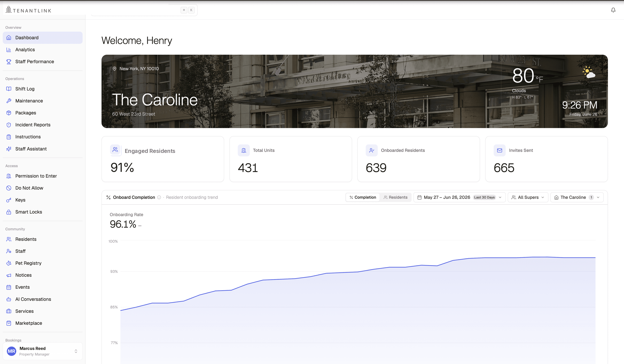The width and height of the screenshot is (624, 364).
Task: Click the 'Last 30 Days' badge
Action: click(x=484, y=197)
